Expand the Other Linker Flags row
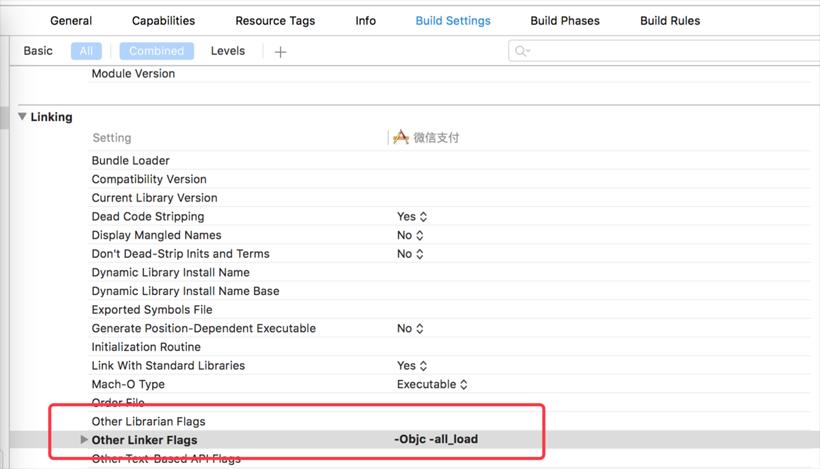Image resolution: width=820 pixels, height=469 pixels. (84, 440)
